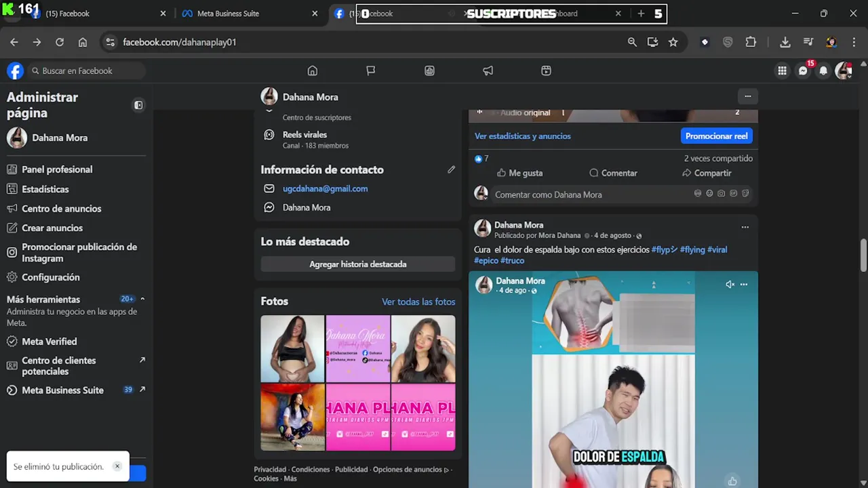Open options on back pain video overlay

744,285
